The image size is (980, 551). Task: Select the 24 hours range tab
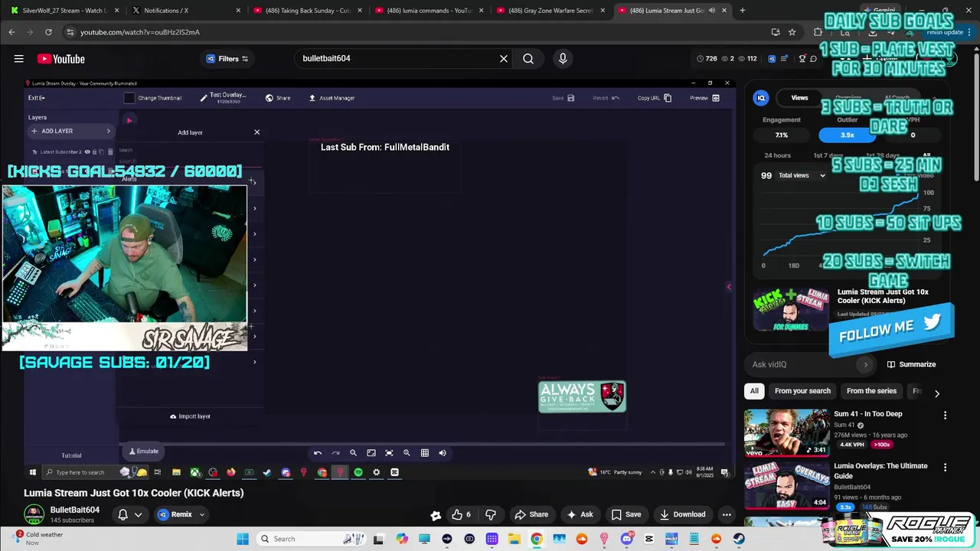[x=777, y=155]
